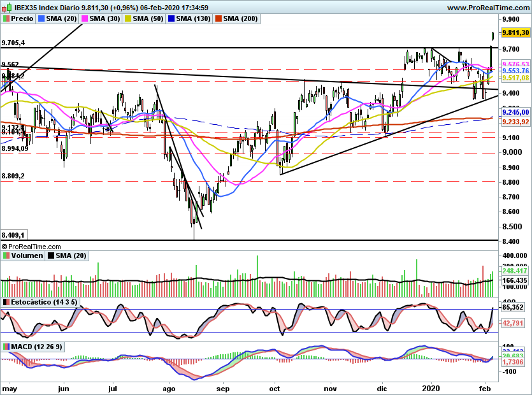The width and height of the screenshot is (532, 395).
Task: Click the jun month on time axis
Action: [64, 389]
